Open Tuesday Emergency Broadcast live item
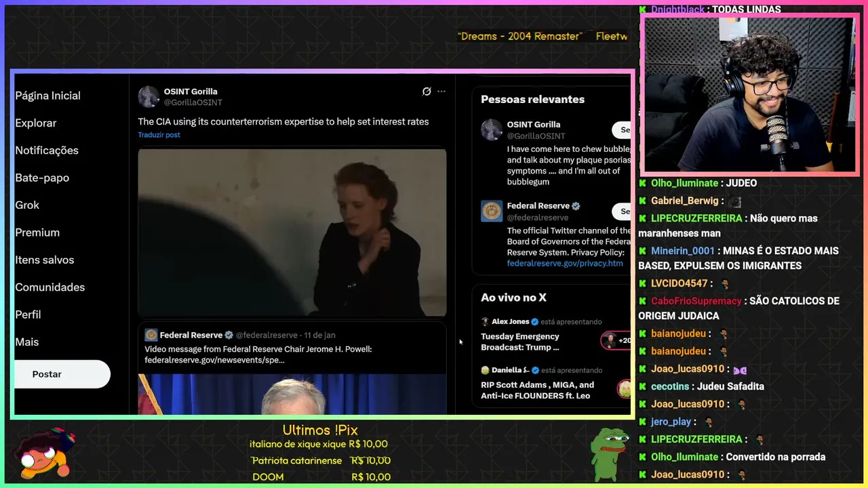The image size is (868, 488). click(x=520, y=342)
